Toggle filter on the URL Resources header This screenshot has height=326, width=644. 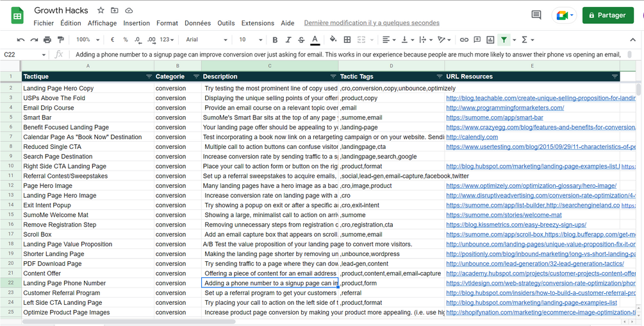[615, 76]
